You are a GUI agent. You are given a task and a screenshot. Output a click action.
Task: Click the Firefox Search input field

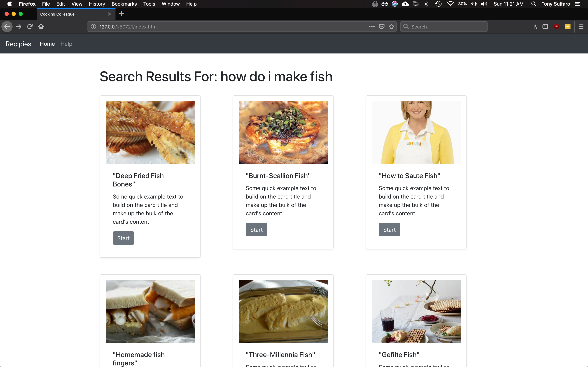(x=447, y=27)
